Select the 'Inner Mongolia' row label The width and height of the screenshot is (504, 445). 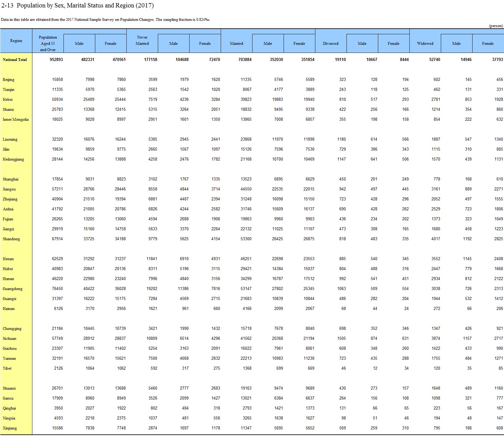[x=16, y=119]
